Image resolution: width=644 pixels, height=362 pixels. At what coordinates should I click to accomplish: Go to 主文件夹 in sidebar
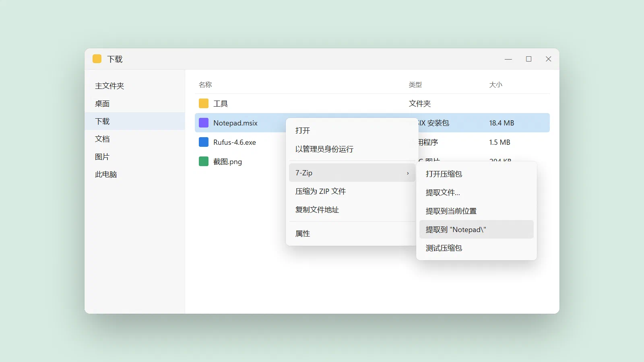tap(134, 86)
